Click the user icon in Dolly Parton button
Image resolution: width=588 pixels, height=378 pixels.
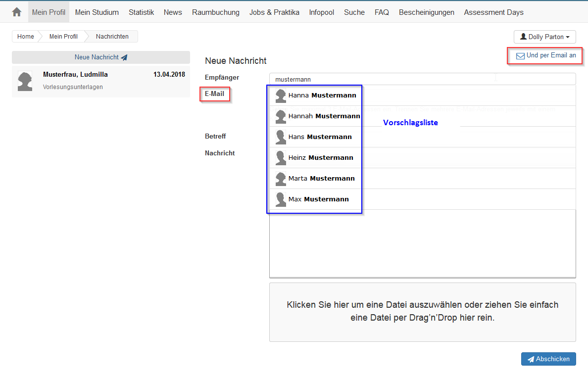pyautogui.click(x=523, y=37)
